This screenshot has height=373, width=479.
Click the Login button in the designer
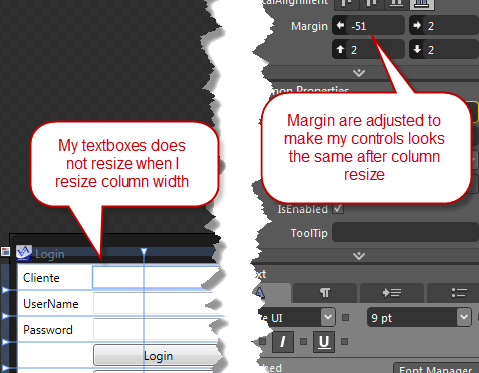click(158, 355)
